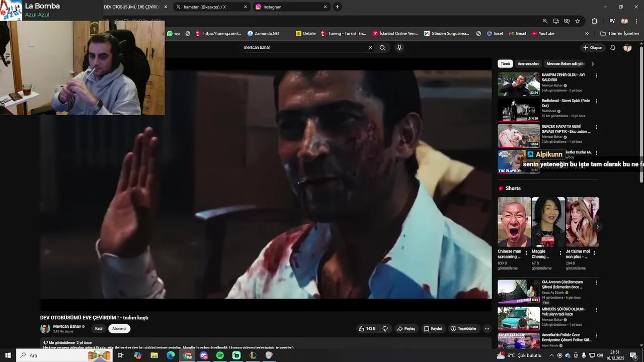Viewport: 644px width, 362px height.
Task: Open GERÇEK HAYATTA GEMİ SAVAŞI thumbnail
Action: click(x=519, y=136)
